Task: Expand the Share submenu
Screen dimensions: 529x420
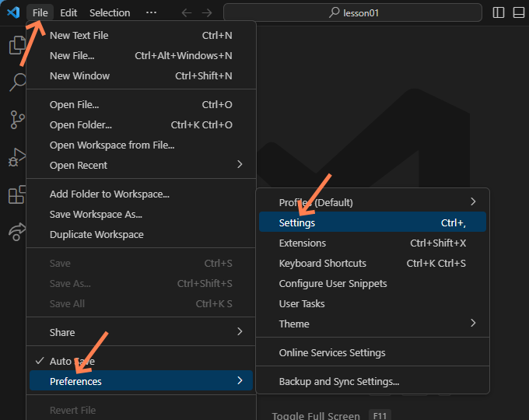Action: point(141,332)
